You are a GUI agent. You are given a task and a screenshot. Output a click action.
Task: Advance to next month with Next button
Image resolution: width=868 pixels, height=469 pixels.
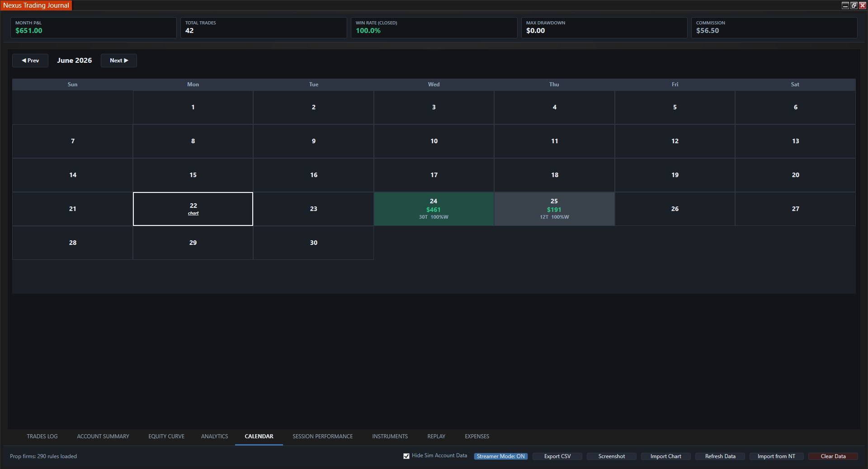pyautogui.click(x=119, y=61)
